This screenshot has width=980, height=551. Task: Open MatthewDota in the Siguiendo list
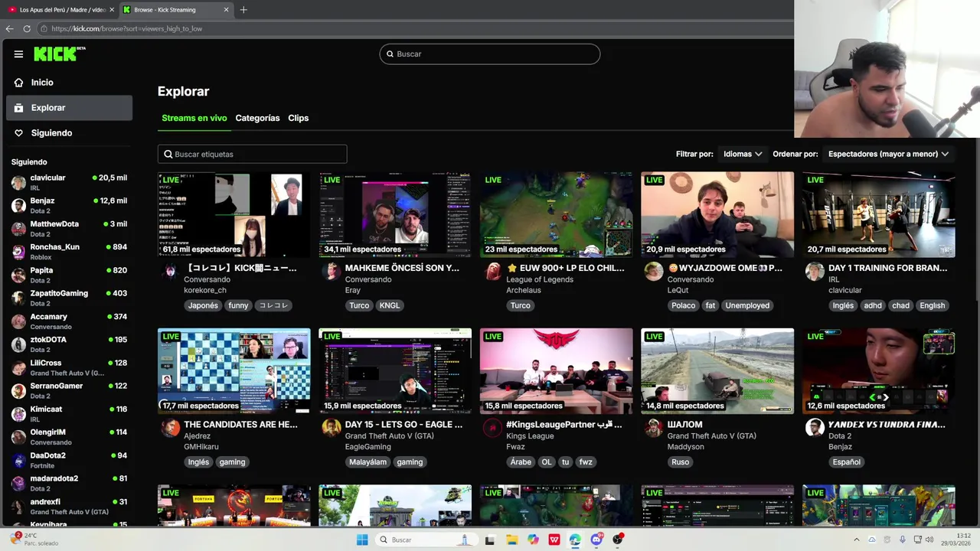tap(69, 229)
